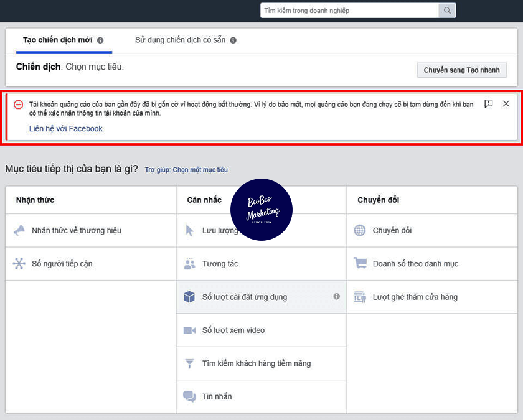Dismiss the account warning banner

(x=506, y=104)
